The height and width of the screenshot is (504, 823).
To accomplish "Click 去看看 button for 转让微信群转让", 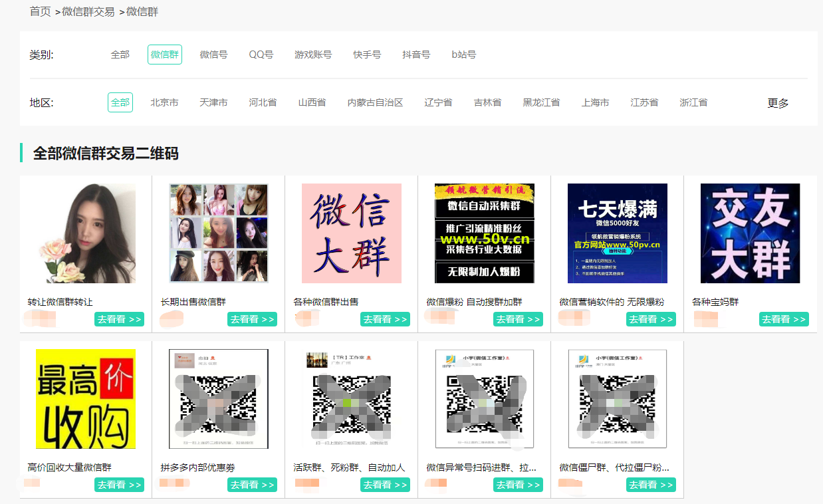I will click(x=120, y=319).
